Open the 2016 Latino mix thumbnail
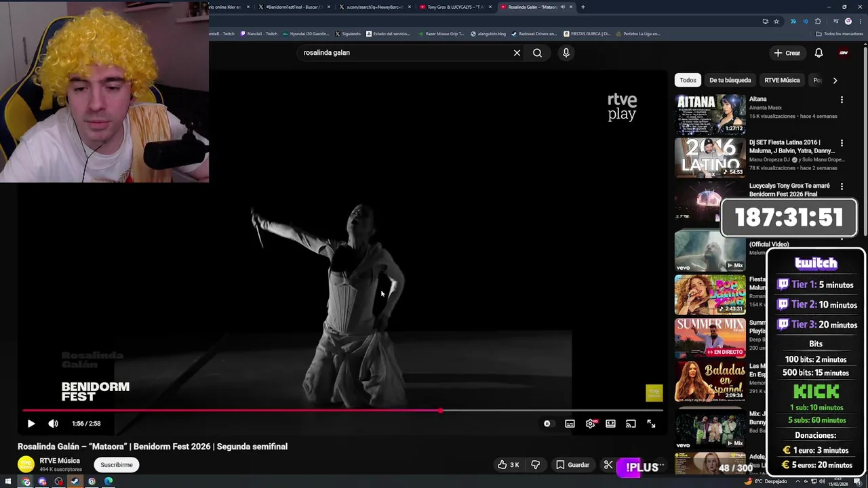The height and width of the screenshot is (488, 868). click(x=710, y=157)
